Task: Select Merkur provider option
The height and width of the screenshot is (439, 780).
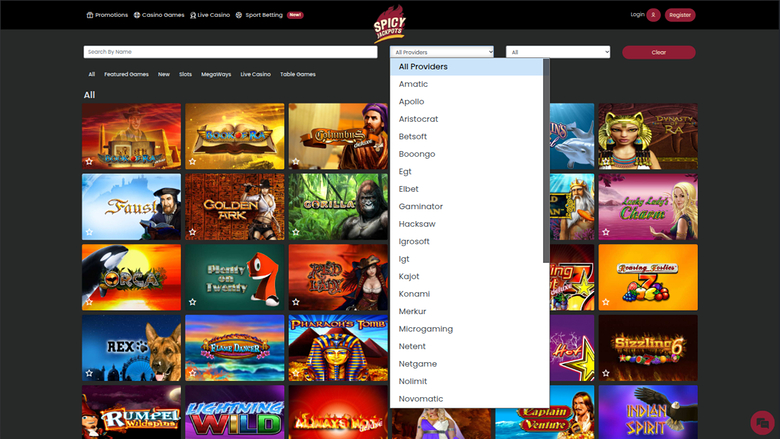Action: [x=467, y=311]
